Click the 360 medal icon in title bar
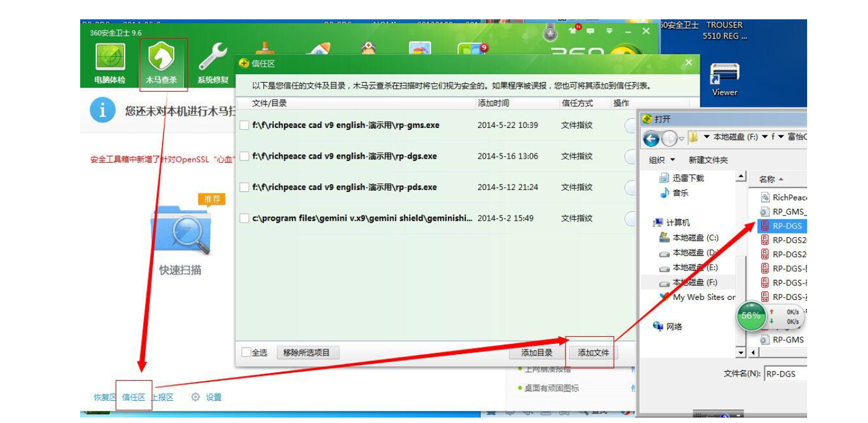This screenshot has width=868, height=423. coord(550,34)
